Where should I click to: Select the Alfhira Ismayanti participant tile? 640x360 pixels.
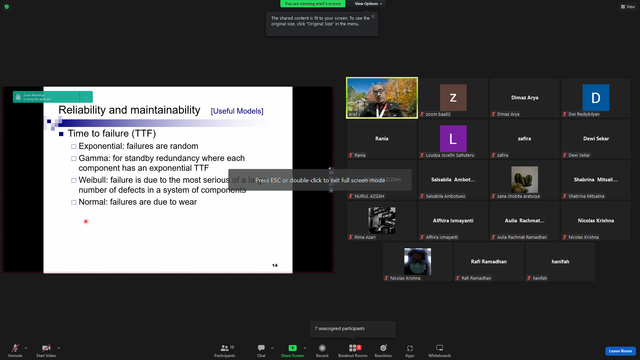pyautogui.click(x=453, y=221)
